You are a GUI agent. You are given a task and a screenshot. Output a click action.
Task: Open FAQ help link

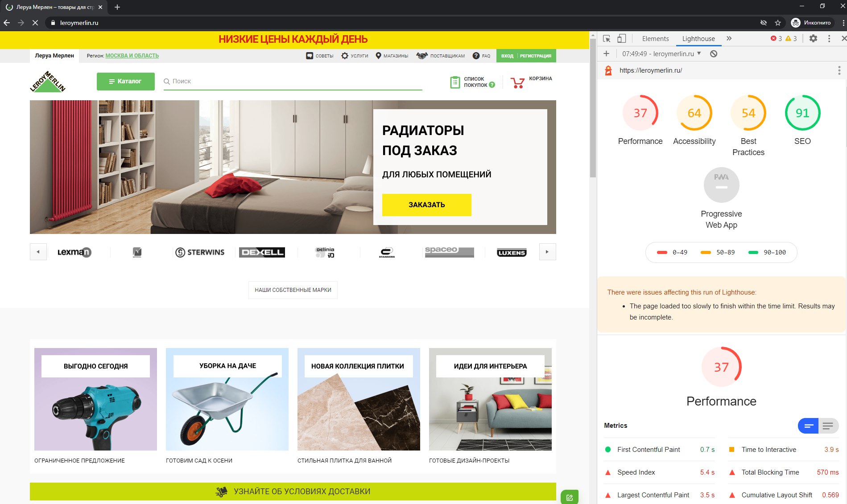[x=481, y=56]
